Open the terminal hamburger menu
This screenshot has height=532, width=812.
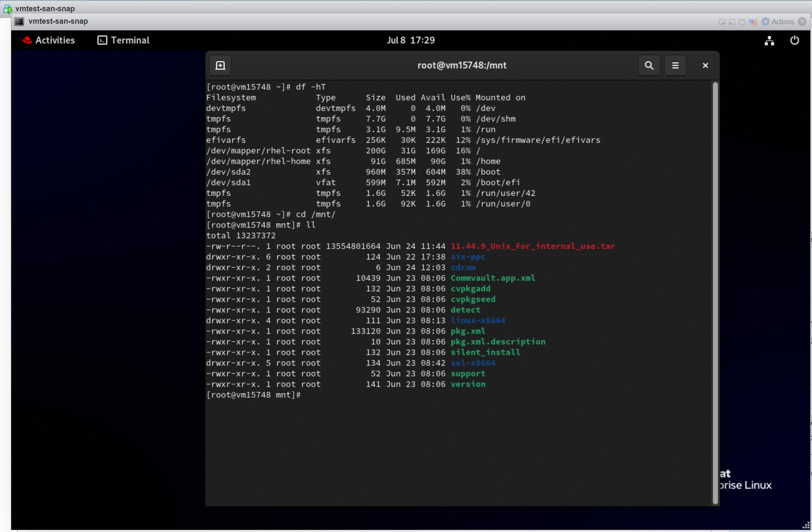675,65
